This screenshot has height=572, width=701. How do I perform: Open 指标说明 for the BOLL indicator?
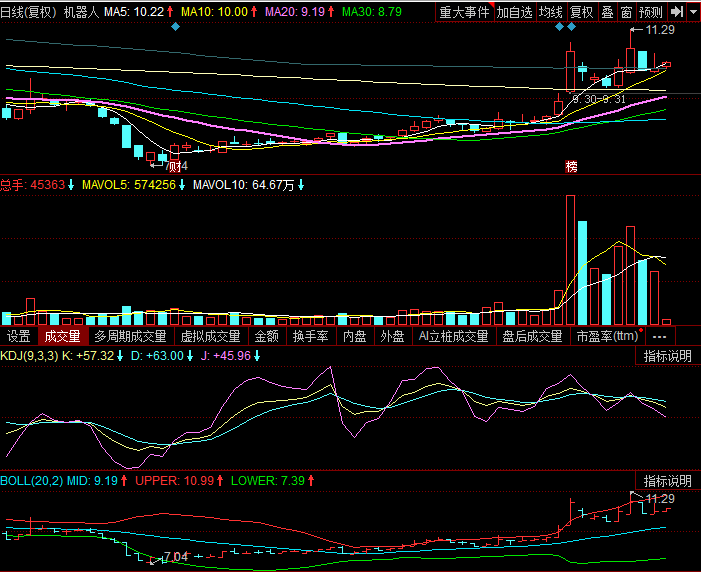pyautogui.click(x=667, y=481)
